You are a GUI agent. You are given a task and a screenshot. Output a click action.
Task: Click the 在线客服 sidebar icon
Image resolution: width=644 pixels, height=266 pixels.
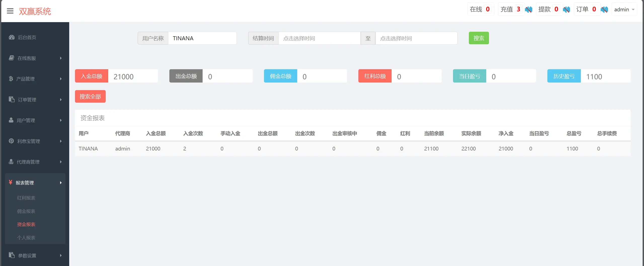(x=11, y=58)
